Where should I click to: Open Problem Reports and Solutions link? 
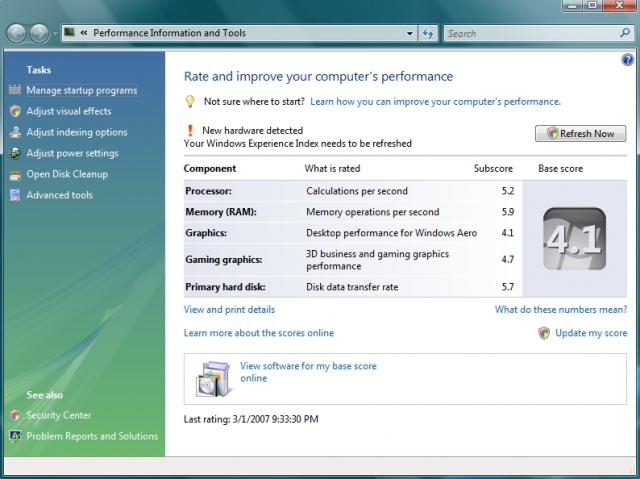pyautogui.click(x=92, y=436)
